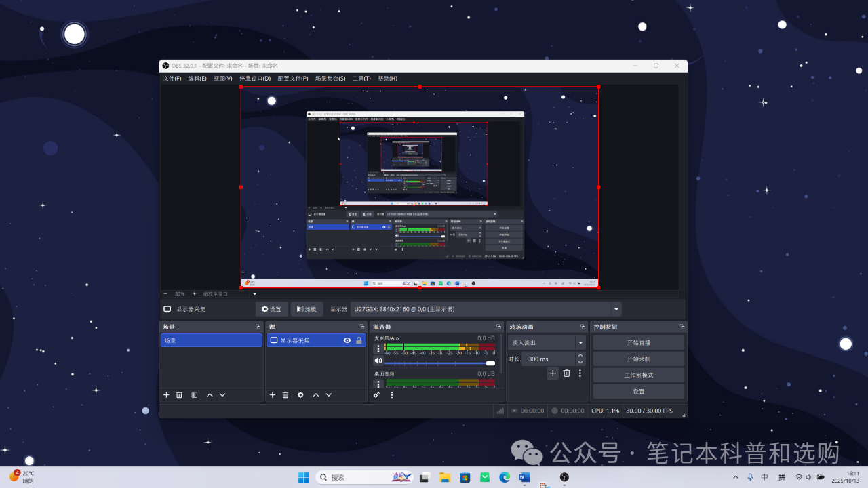Screen dimensions: 868x488
Task: Mute 麦克风/Aux with speaker icon
Action: (x=378, y=361)
